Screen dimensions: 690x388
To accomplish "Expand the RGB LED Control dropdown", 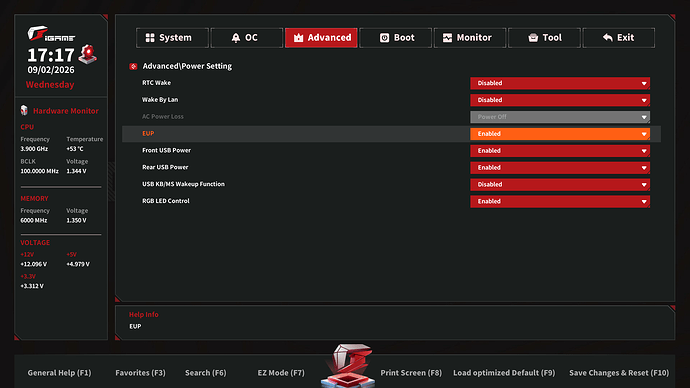I will (560, 201).
